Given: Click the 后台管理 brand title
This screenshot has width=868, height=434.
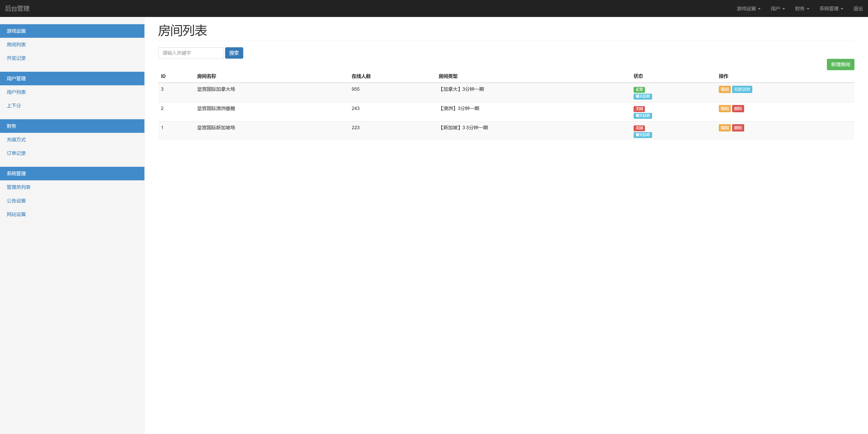Looking at the screenshot, I should (x=17, y=8).
